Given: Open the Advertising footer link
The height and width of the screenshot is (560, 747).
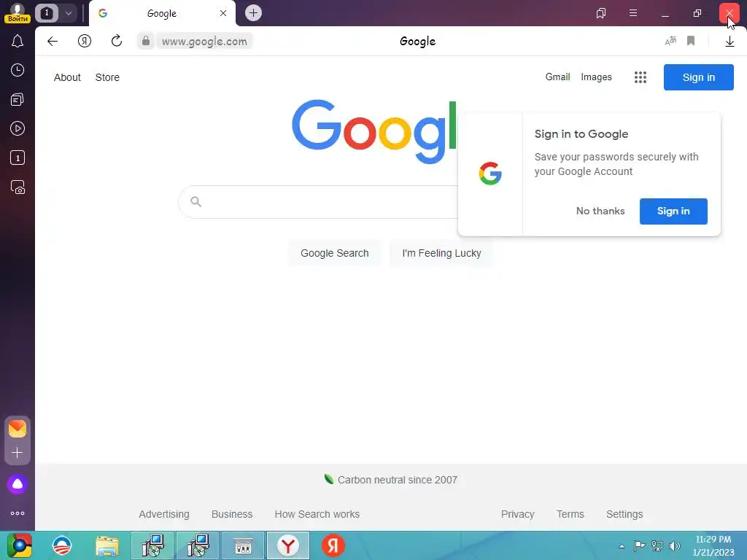Looking at the screenshot, I should click(x=164, y=514).
